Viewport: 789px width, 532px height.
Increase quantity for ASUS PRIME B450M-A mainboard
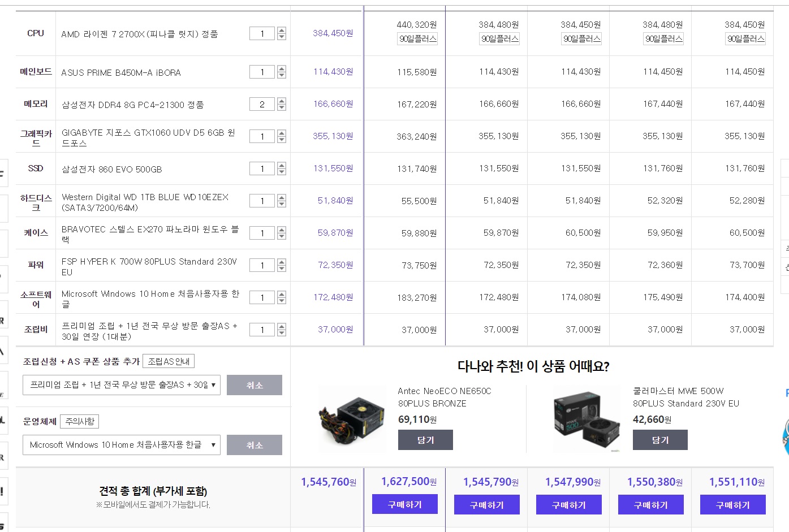coord(282,68)
